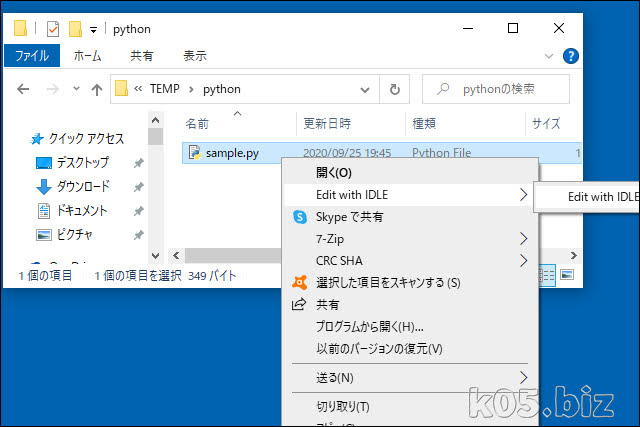Click the Skype icon in context menu

point(300,217)
